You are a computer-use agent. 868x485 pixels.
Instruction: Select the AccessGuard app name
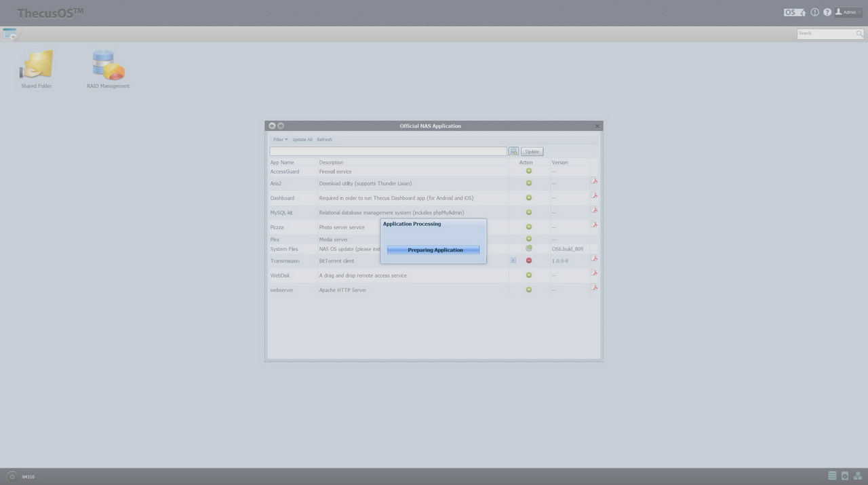click(285, 172)
